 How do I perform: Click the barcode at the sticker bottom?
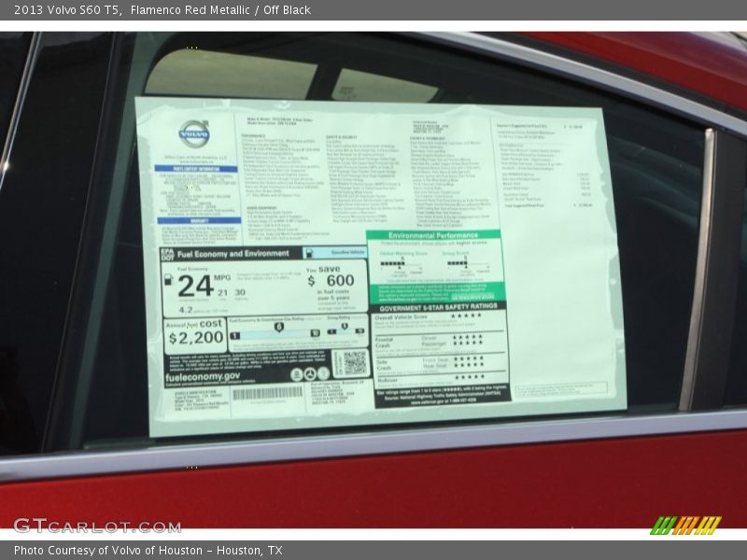coord(267,394)
